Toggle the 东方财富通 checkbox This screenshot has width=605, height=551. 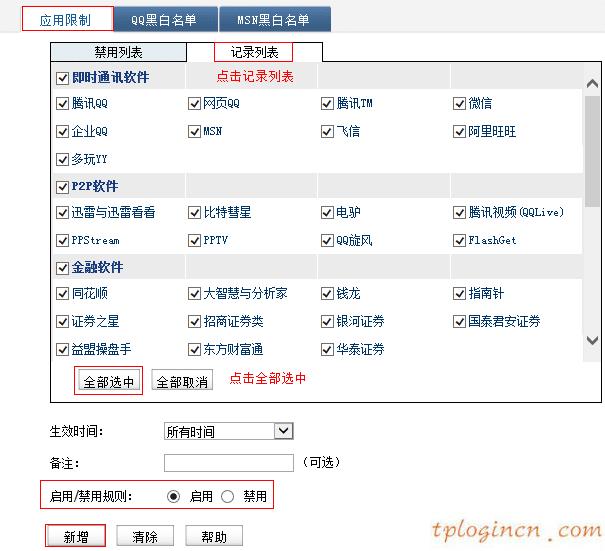(195, 349)
